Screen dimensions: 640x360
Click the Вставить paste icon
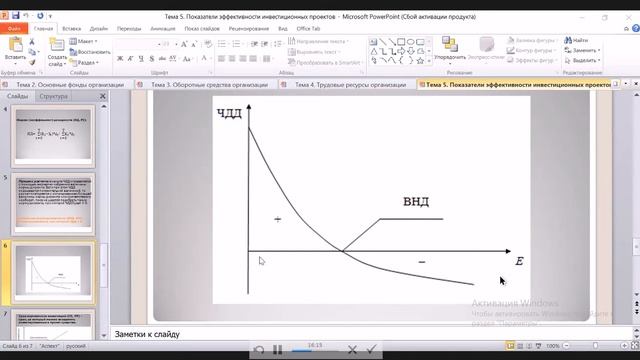point(16,44)
